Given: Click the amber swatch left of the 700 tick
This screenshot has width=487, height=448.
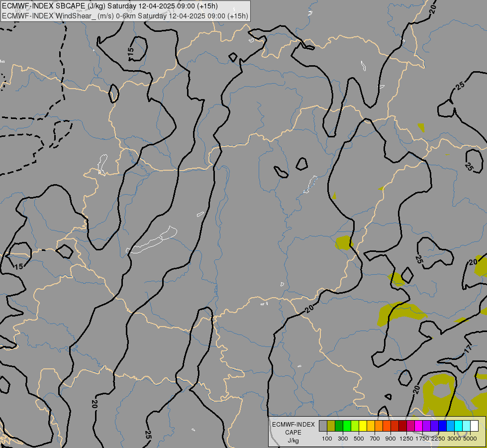Looking at the screenshot, I should 371,426.
